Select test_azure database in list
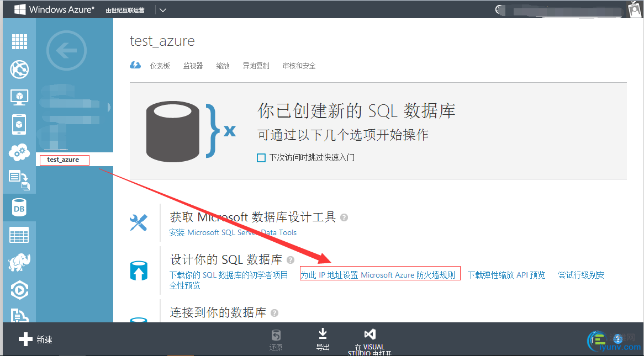This screenshot has height=356, width=644. (64, 160)
